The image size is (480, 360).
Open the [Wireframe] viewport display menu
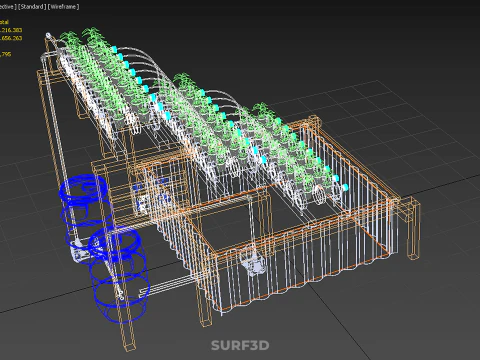[63, 7]
